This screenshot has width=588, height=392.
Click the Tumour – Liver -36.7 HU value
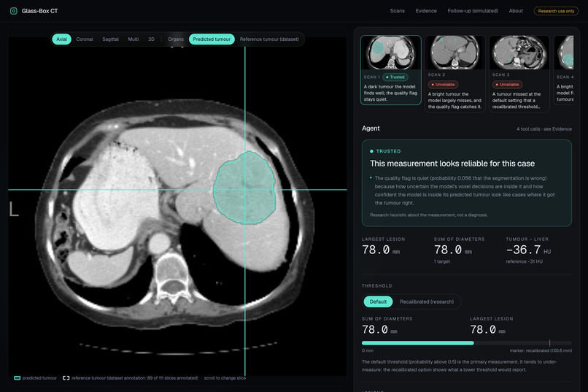pos(528,250)
